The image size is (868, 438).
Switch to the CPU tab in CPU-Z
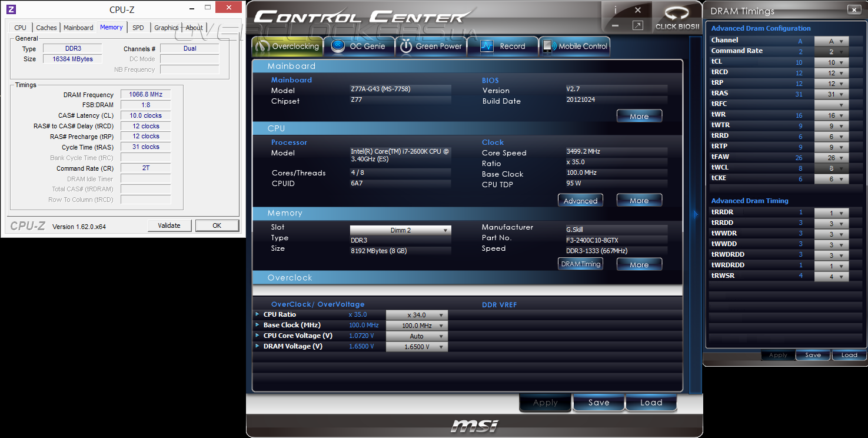pos(20,28)
